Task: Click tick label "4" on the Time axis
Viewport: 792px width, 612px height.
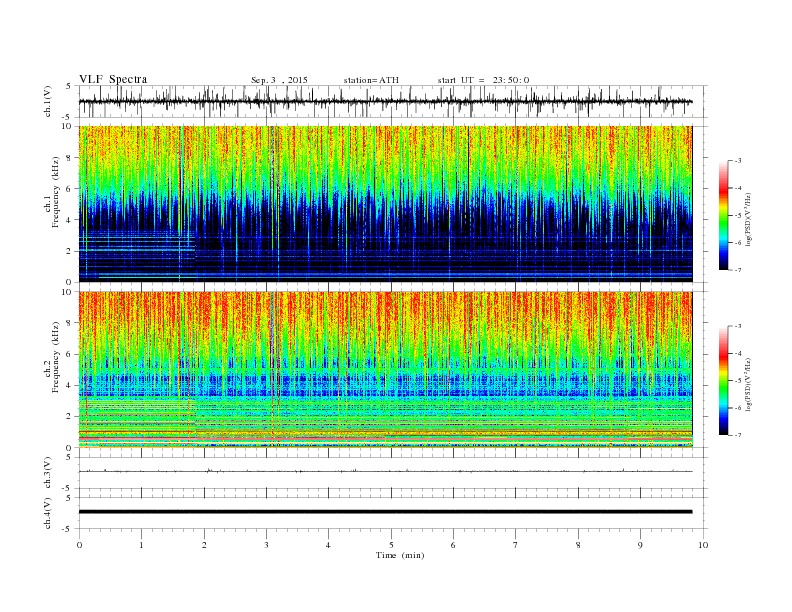Action: pos(329,545)
